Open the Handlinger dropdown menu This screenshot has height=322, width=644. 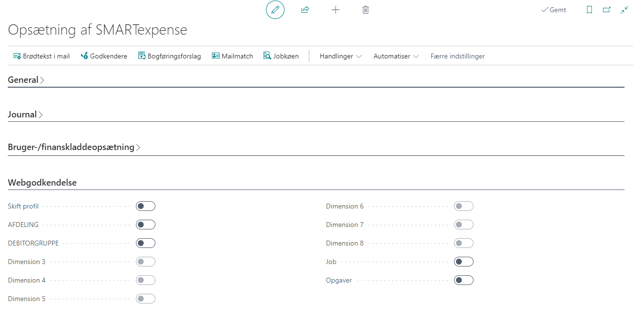pos(341,56)
